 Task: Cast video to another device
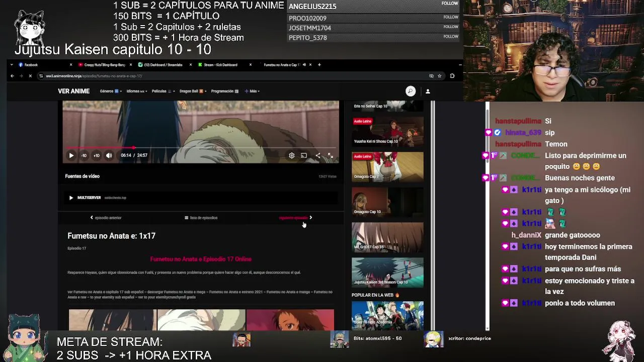pyautogui.click(x=304, y=156)
